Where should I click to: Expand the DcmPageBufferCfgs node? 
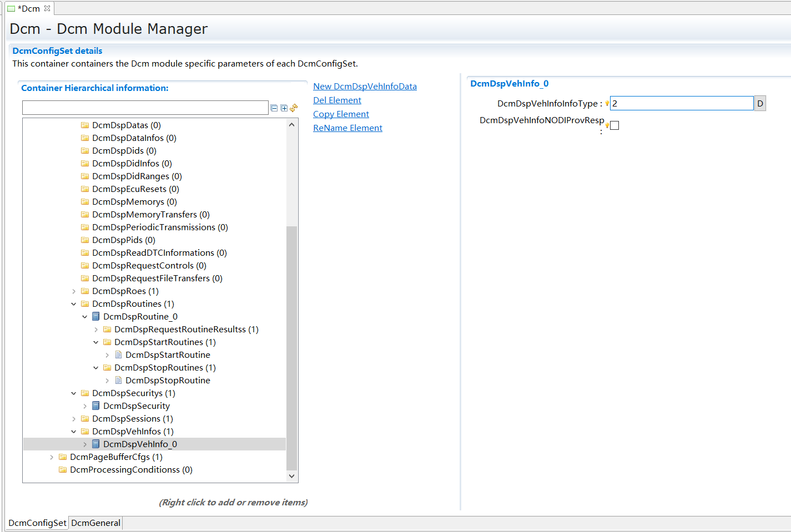pos(52,457)
